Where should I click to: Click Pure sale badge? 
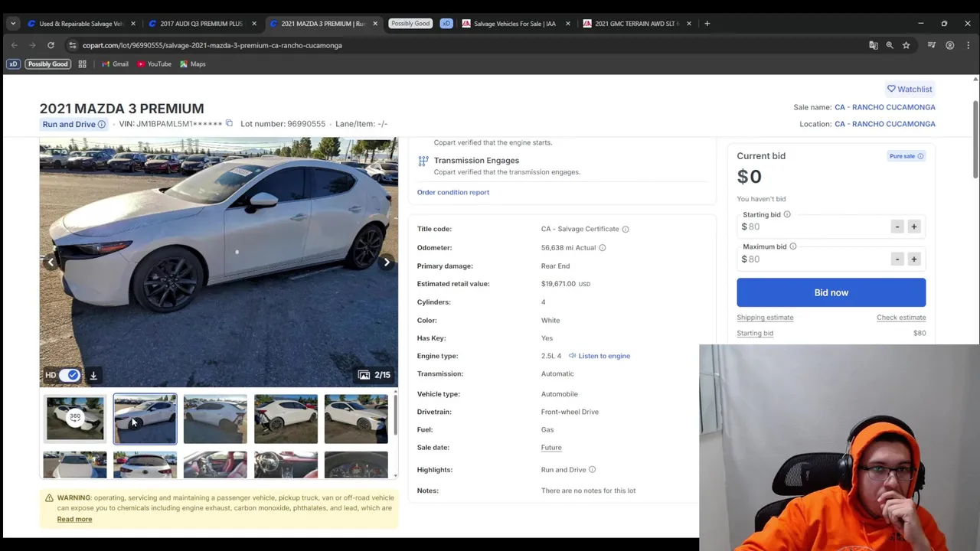(x=906, y=156)
